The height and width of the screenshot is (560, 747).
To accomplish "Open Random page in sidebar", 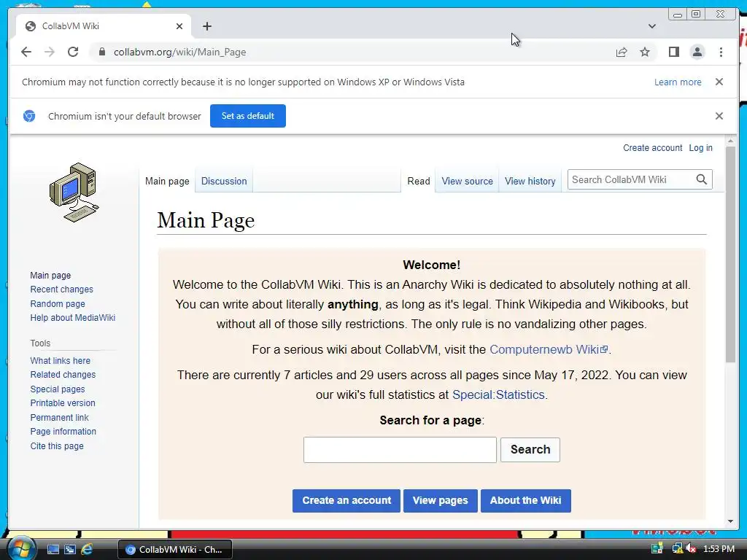I will click(58, 303).
